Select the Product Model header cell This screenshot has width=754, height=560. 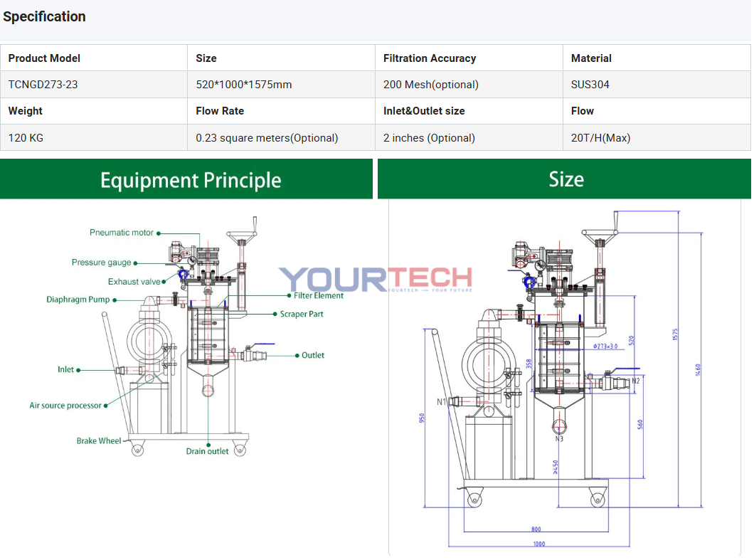(x=94, y=58)
